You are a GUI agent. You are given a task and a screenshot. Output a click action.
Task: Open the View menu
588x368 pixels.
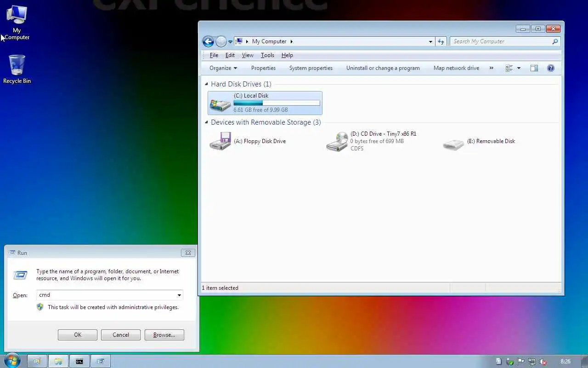coord(248,55)
